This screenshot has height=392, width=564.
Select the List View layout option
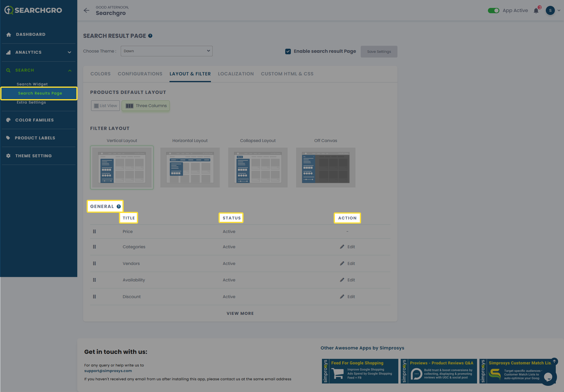[x=105, y=106]
